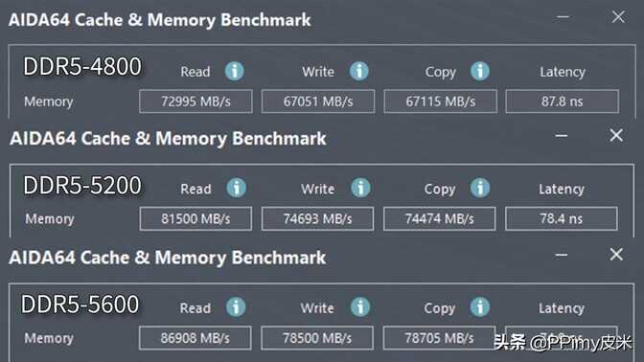Viewport: 644px width, 362px height.
Task: Click the 74474 MB/s copy value box
Action: tap(440, 218)
